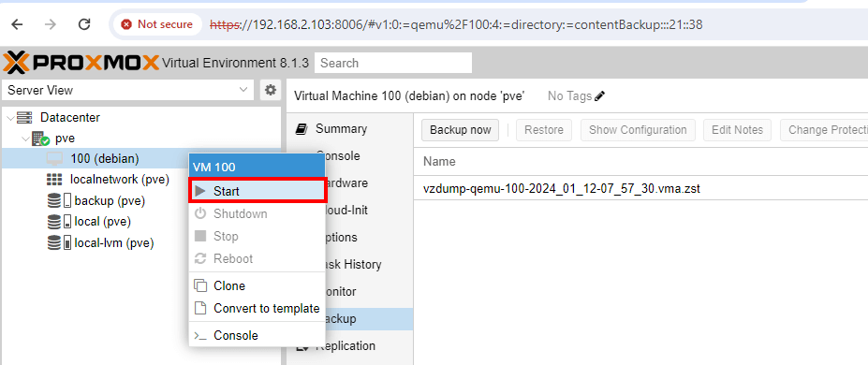Click the Convert to template file icon
868x365 pixels.
point(200,308)
